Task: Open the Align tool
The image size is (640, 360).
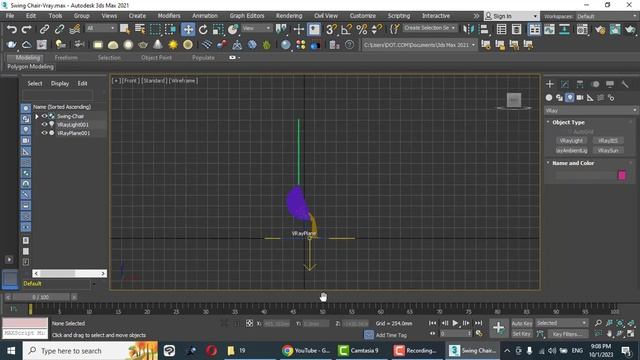Action: pyautogui.click(x=484, y=29)
